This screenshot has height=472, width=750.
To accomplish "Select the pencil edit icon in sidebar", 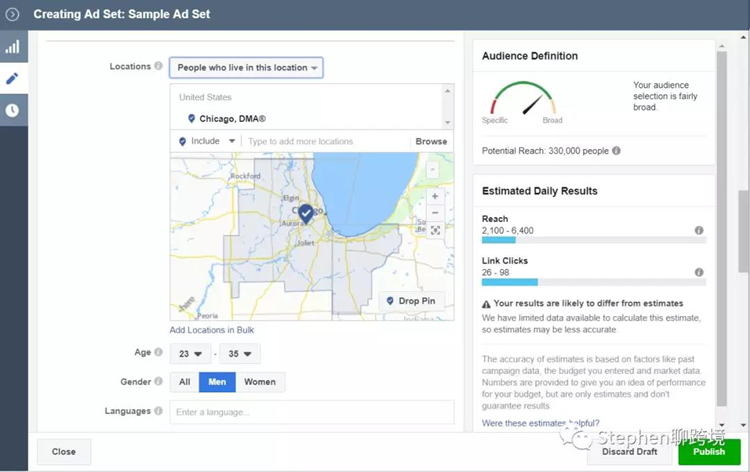I will pyautogui.click(x=13, y=78).
